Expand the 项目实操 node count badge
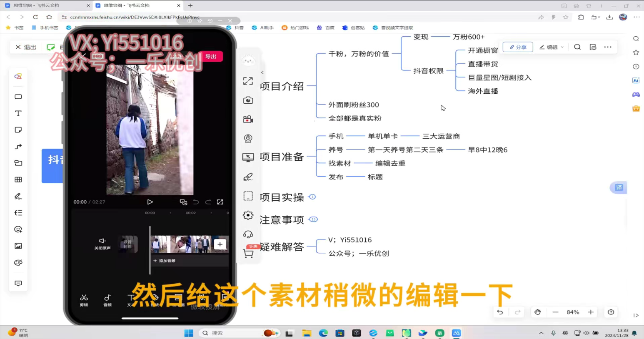This screenshot has height=339, width=644. point(312,197)
